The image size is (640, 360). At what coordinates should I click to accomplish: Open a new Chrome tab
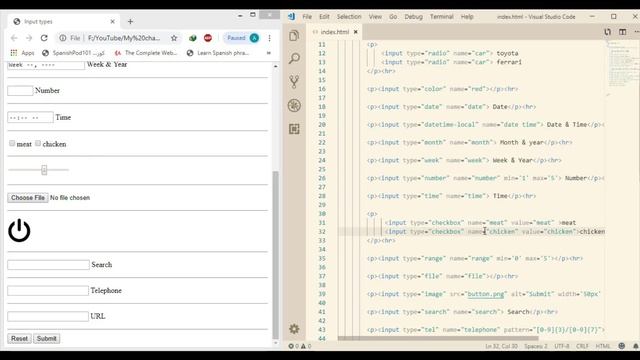coord(130,22)
